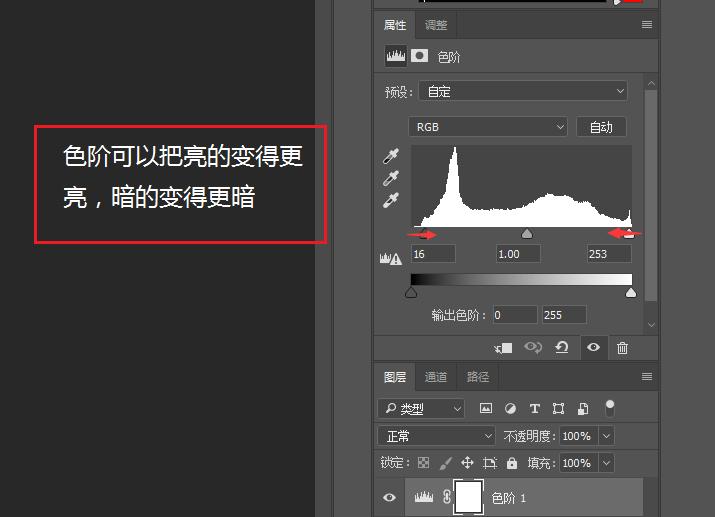View previous state eye icon
The image size is (715, 517).
[x=533, y=348]
